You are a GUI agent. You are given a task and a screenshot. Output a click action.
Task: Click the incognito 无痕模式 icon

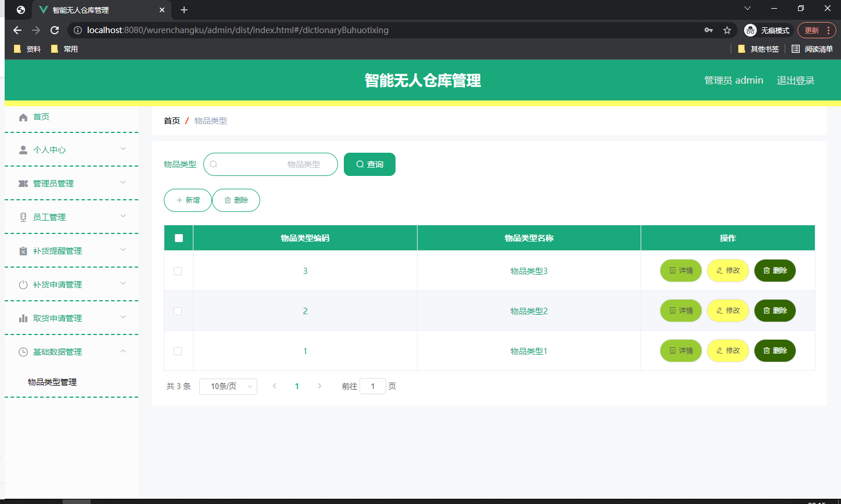tap(750, 30)
